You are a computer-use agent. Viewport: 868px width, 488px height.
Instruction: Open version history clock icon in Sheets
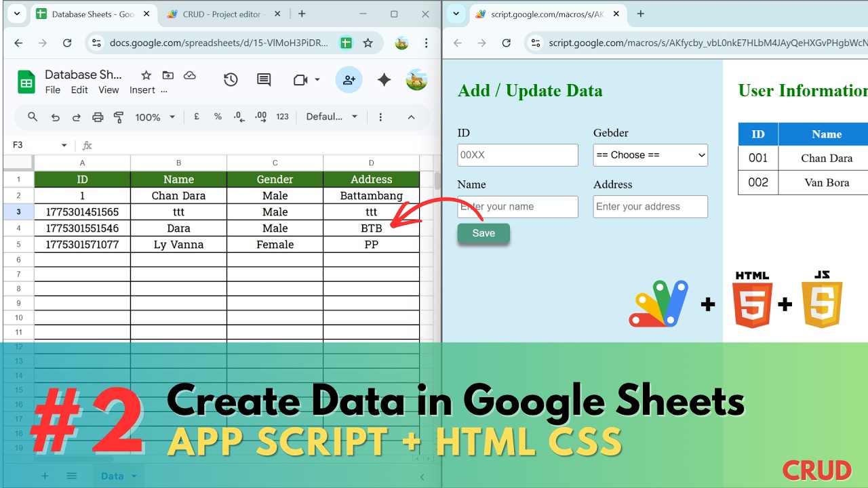pyautogui.click(x=231, y=80)
